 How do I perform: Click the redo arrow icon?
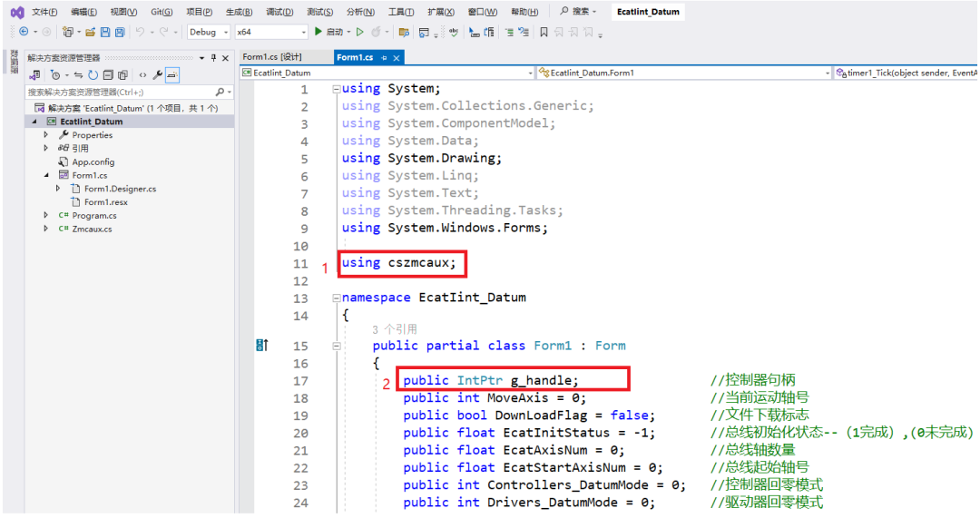pos(163,32)
